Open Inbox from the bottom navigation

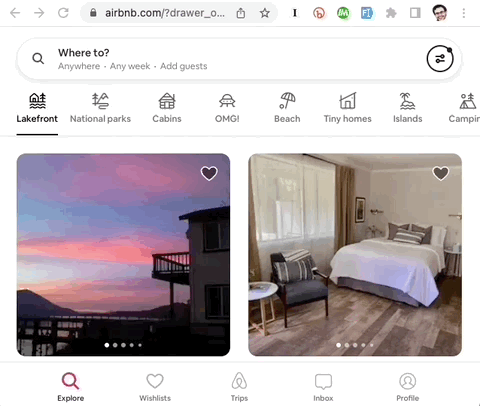click(x=323, y=387)
